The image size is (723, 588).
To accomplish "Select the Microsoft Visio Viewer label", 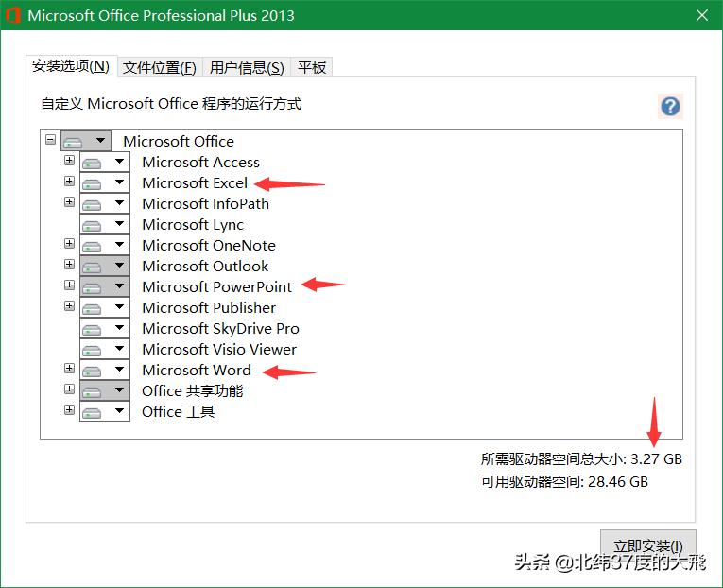I will (x=219, y=349).
